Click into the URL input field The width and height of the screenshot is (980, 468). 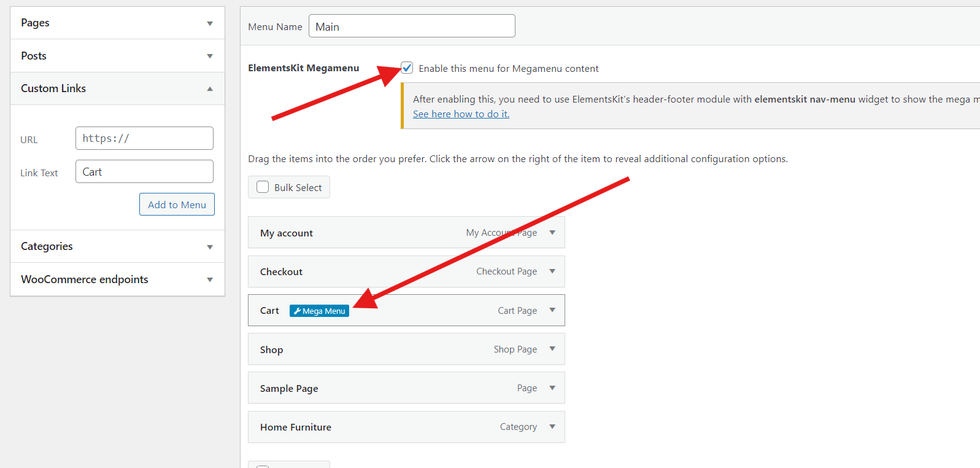click(x=144, y=138)
